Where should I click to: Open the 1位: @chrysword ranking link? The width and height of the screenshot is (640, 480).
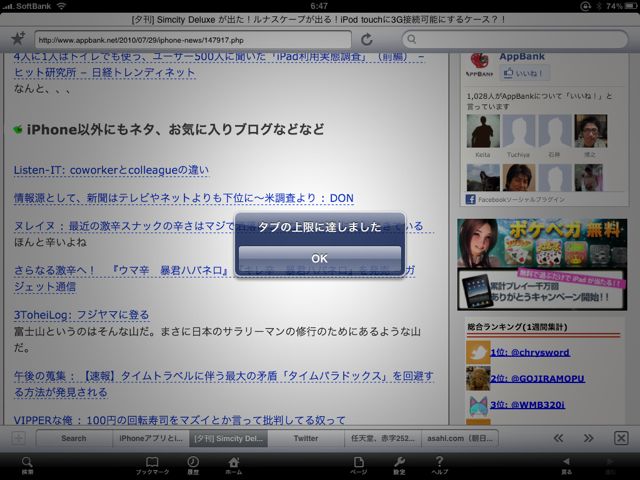[x=530, y=352]
